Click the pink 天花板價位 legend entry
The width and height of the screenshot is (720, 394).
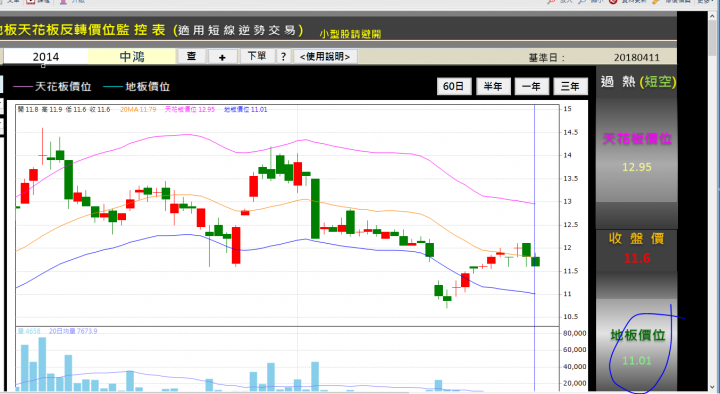52,86
